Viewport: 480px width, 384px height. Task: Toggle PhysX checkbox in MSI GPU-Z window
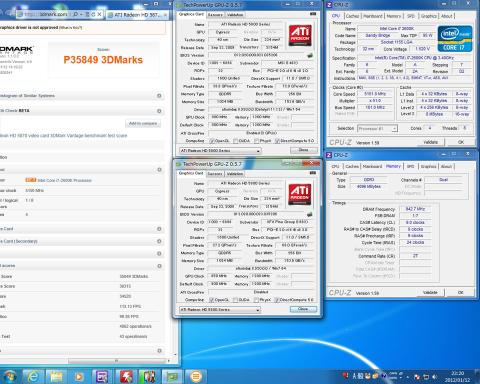click(256, 141)
